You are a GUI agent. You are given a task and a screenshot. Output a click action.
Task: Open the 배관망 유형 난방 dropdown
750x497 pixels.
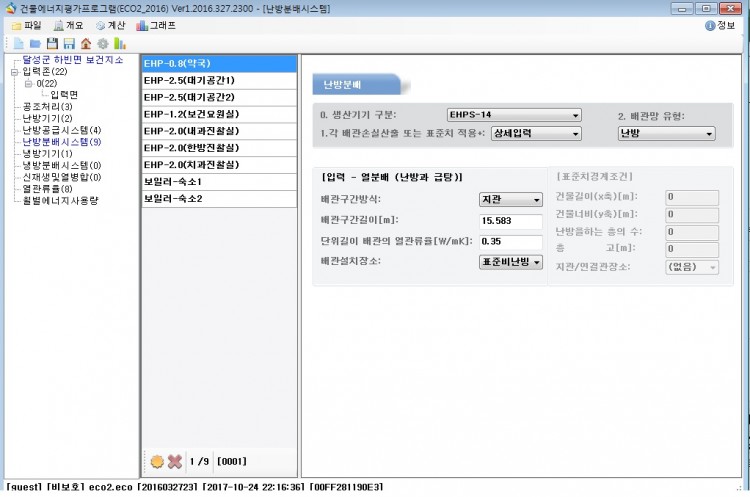coord(665,133)
